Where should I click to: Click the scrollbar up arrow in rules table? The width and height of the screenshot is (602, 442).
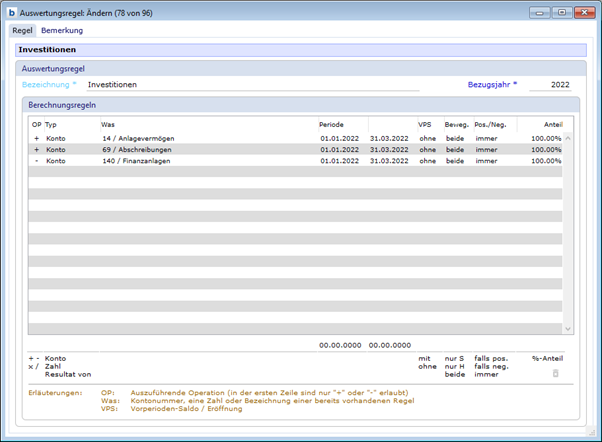tap(568, 139)
